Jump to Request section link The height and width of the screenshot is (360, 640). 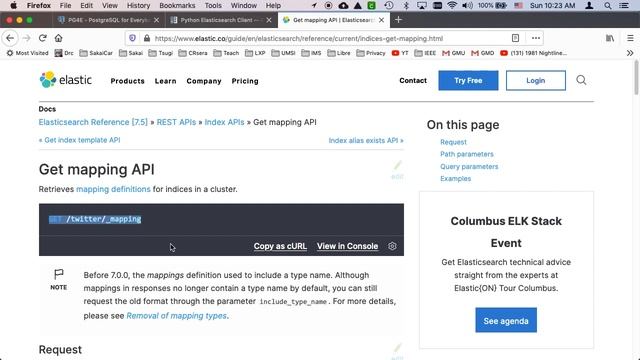453,142
